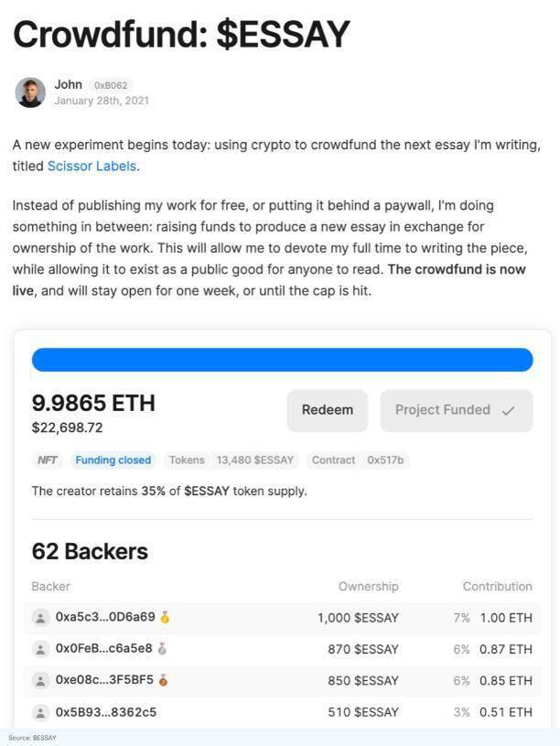Click the Backer column header

(50, 586)
